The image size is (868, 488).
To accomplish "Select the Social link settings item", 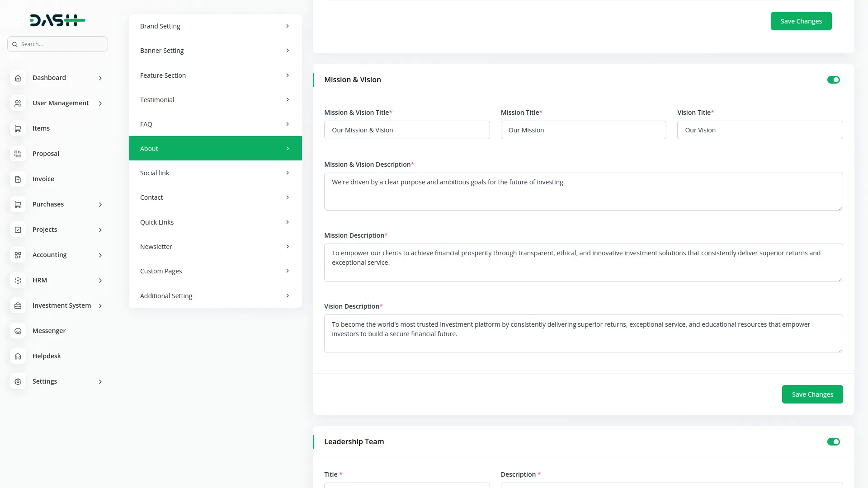I will click(215, 173).
